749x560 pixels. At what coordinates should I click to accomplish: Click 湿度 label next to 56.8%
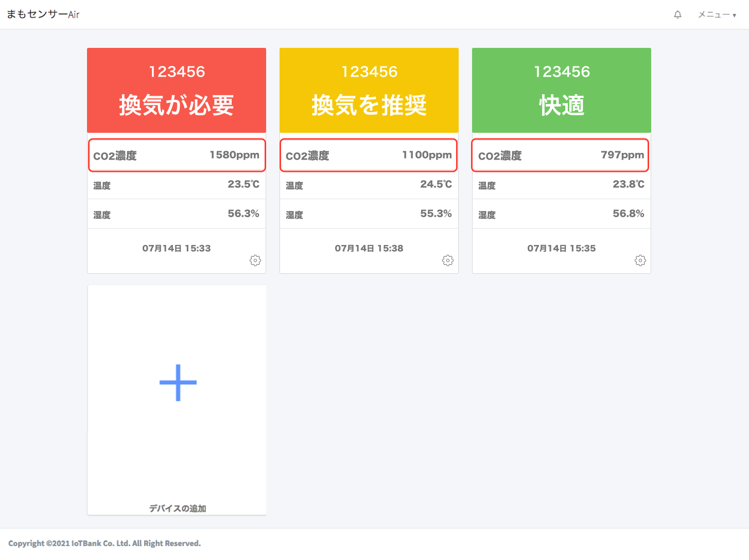[487, 215]
